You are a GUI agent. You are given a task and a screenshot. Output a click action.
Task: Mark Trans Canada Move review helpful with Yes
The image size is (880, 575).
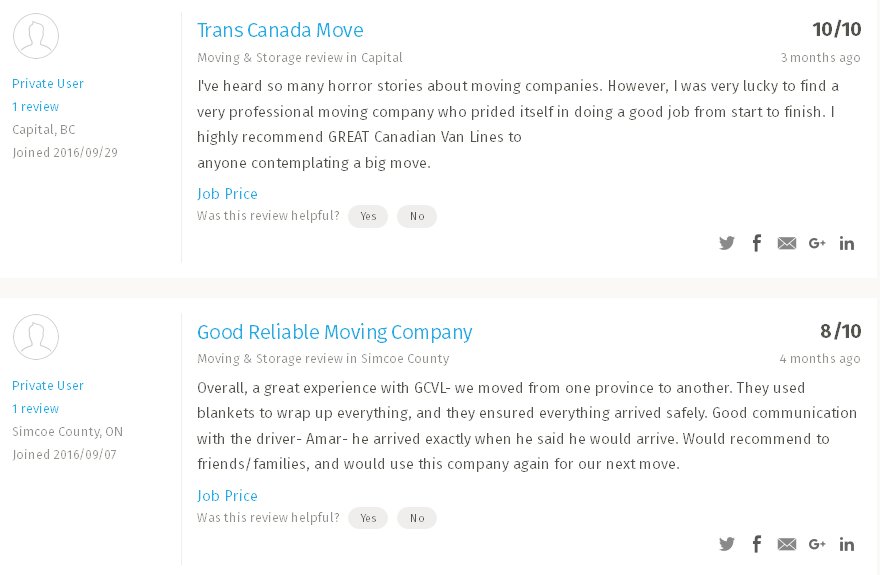[368, 216]
